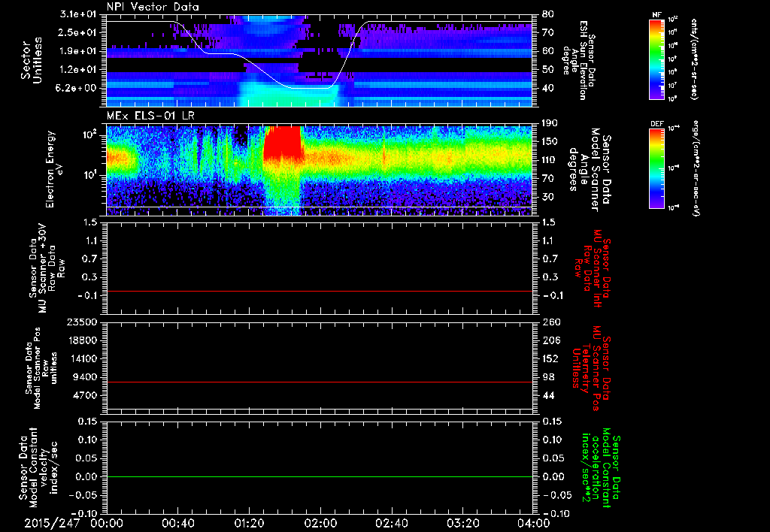Click the 03:20 time tick label
770x532 pixels.
[x=462, y=523]
